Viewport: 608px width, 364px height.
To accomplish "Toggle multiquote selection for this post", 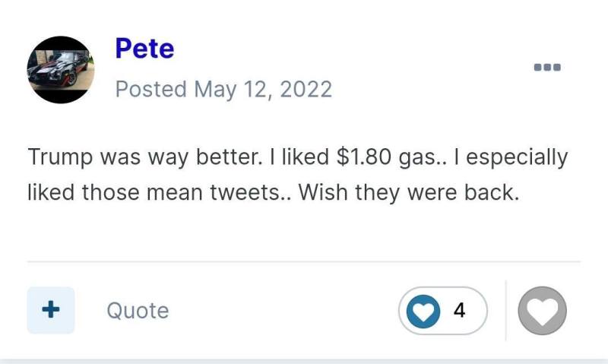I will point(51,310).
